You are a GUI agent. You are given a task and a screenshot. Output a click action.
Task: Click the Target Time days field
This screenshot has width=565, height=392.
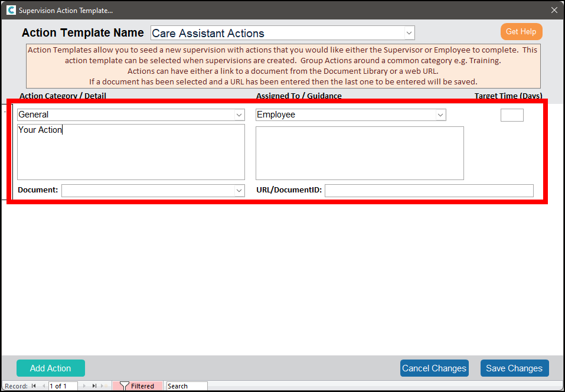click(512, 115)
